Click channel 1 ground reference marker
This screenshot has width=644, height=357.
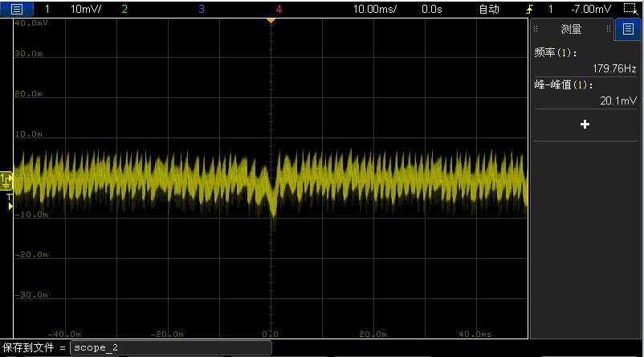click(6, 177)
